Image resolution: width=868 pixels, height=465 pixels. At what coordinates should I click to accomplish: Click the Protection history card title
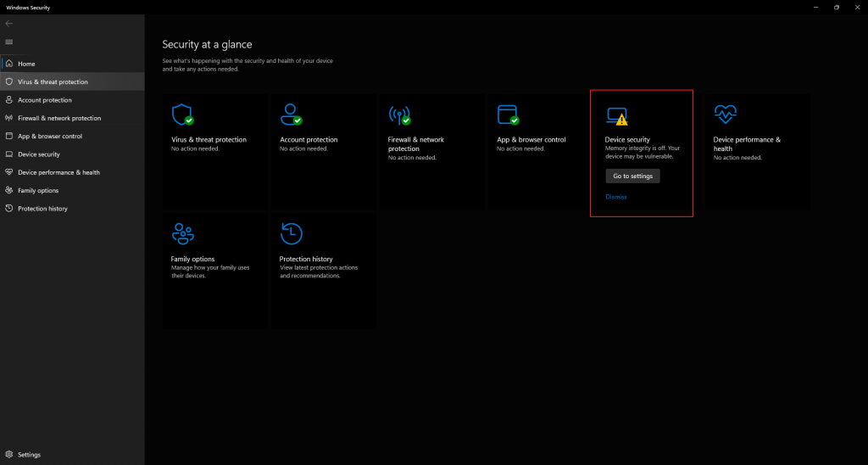pyautogui.click(x=305, y=259)
